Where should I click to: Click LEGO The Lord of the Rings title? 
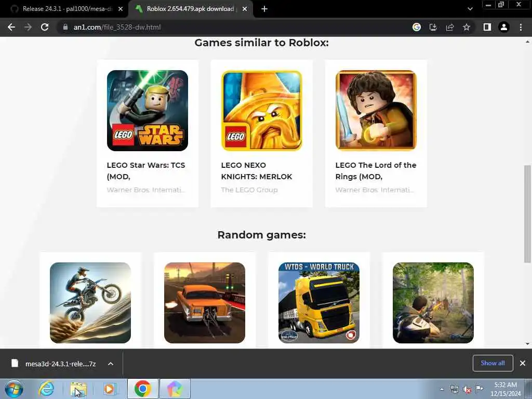point(376,170)
